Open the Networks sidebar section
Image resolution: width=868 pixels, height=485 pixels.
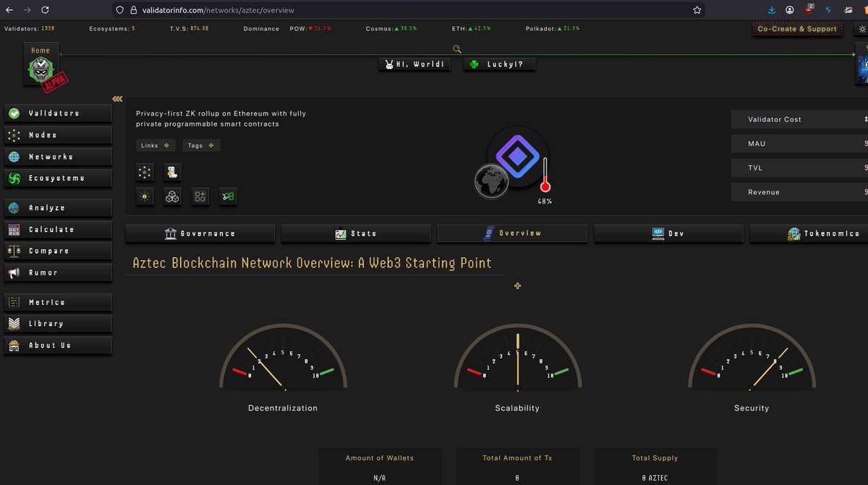click(x=59, y=157)
